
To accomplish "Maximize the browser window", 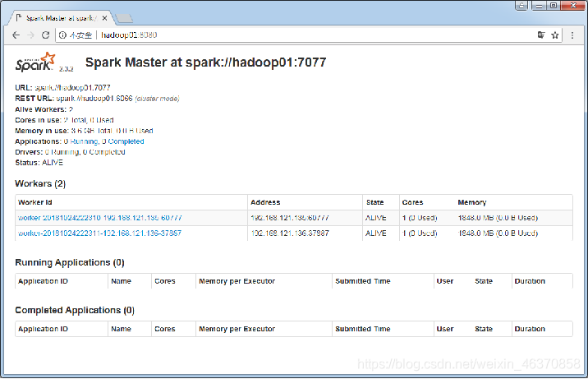I will click(x=554, y=6).
